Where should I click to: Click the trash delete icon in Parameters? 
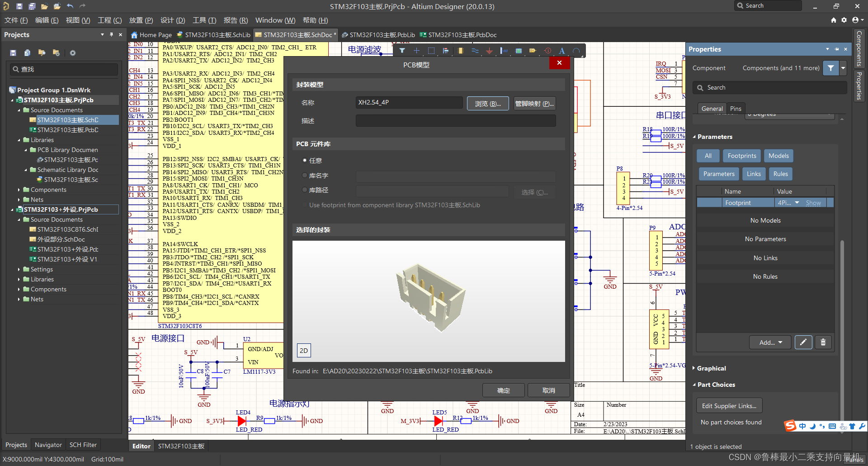point(823,342)
